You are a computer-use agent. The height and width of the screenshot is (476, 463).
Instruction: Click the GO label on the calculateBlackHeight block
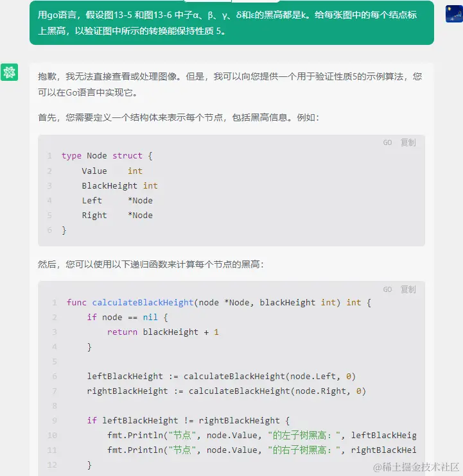tap(387, 289)
